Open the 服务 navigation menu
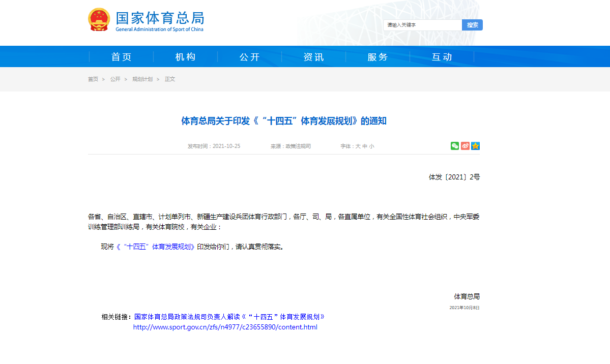 pos(377,57)
